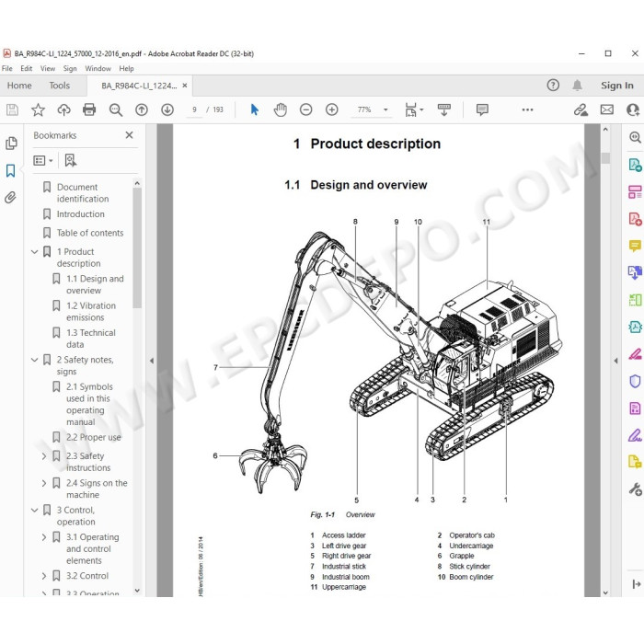Find current bookmark icon
Screen dimensions: 644x644
click(71, 161)
